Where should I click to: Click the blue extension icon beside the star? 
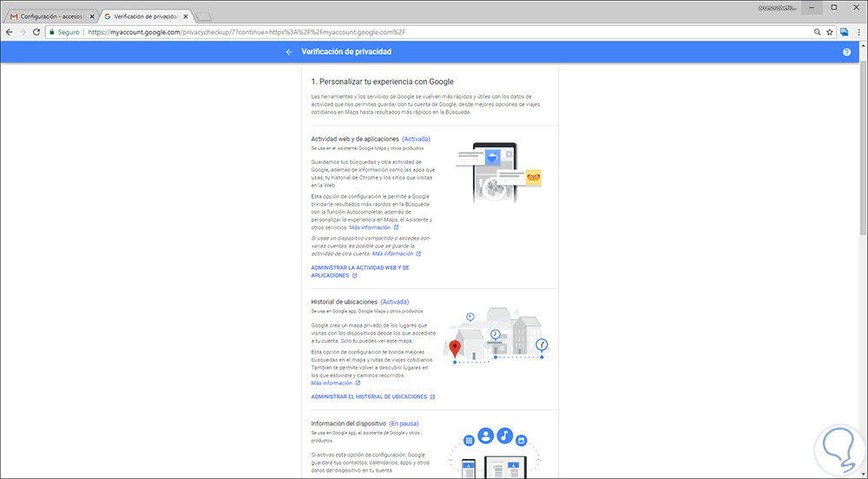point(845,32)
